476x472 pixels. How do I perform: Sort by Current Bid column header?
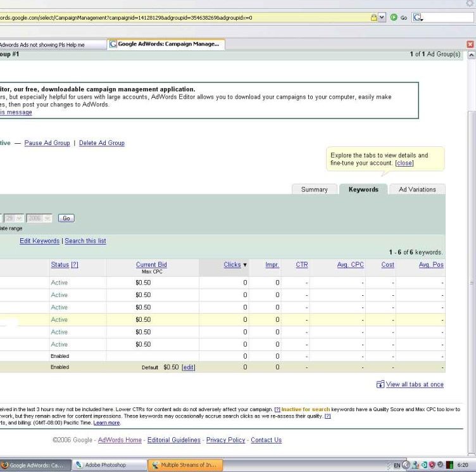151,264
